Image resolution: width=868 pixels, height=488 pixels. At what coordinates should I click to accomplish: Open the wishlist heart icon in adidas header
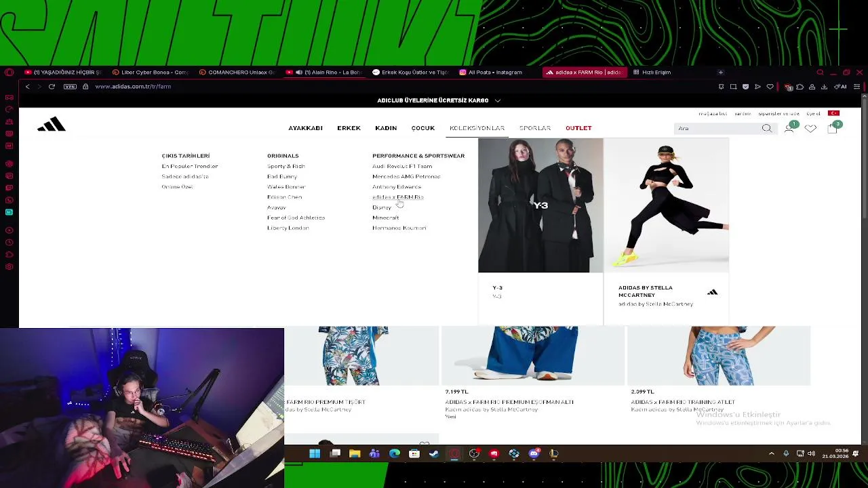coord(810,128)
